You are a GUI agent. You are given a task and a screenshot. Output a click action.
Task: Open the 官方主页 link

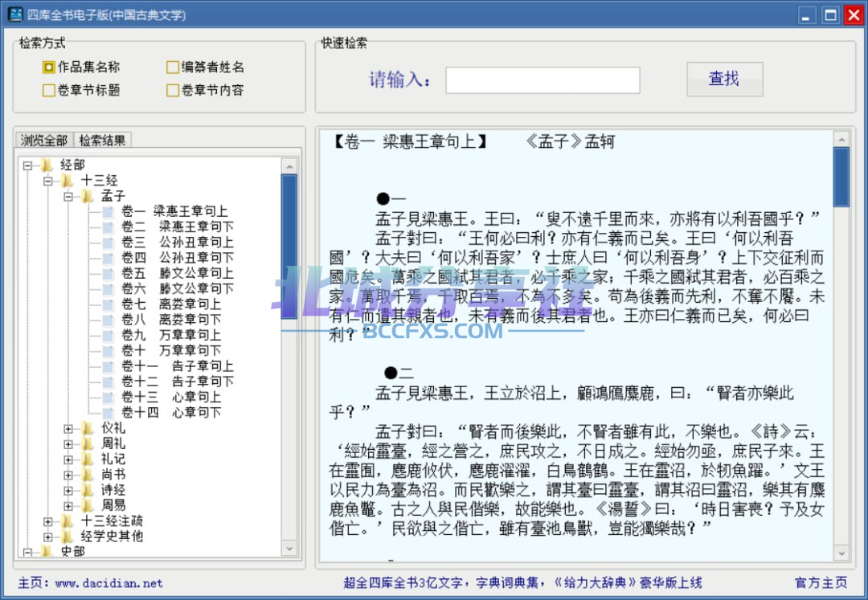(x=820, y=583)
